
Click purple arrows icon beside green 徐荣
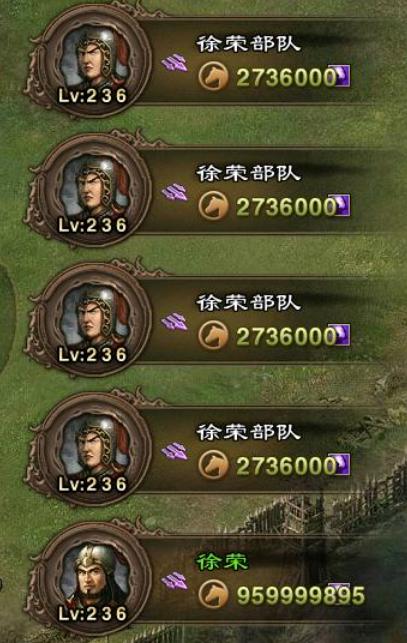point(174,581)
